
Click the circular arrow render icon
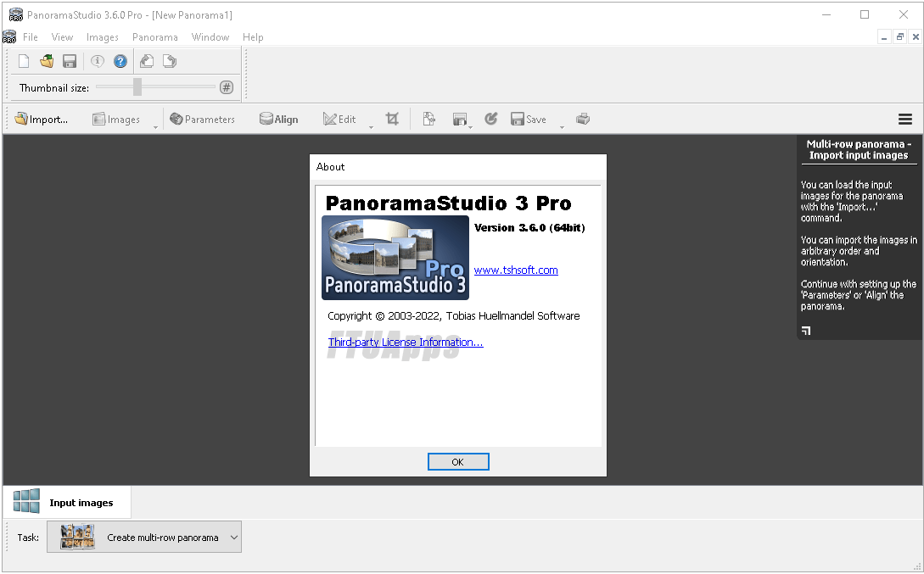(491, 119)
